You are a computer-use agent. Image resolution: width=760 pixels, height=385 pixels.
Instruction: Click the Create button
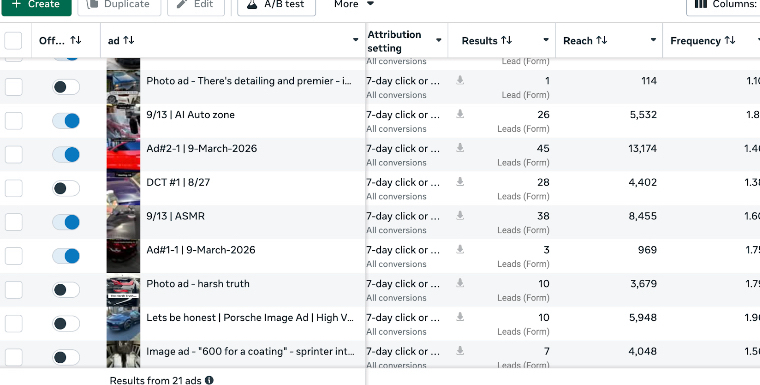click(x=36, y=4)
